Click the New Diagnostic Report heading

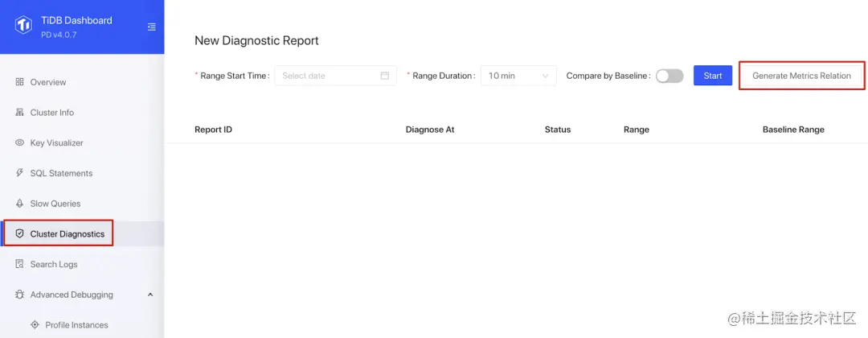[257, 40]
